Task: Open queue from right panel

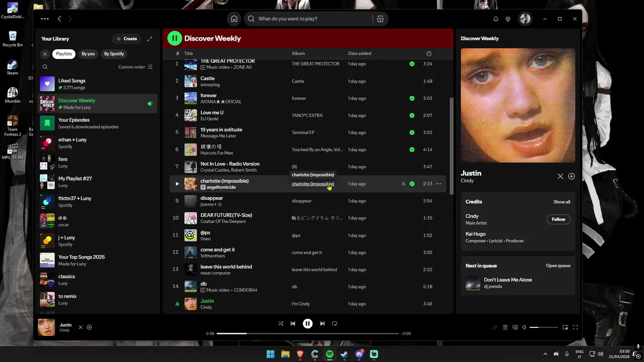Action: click(558, 266)
